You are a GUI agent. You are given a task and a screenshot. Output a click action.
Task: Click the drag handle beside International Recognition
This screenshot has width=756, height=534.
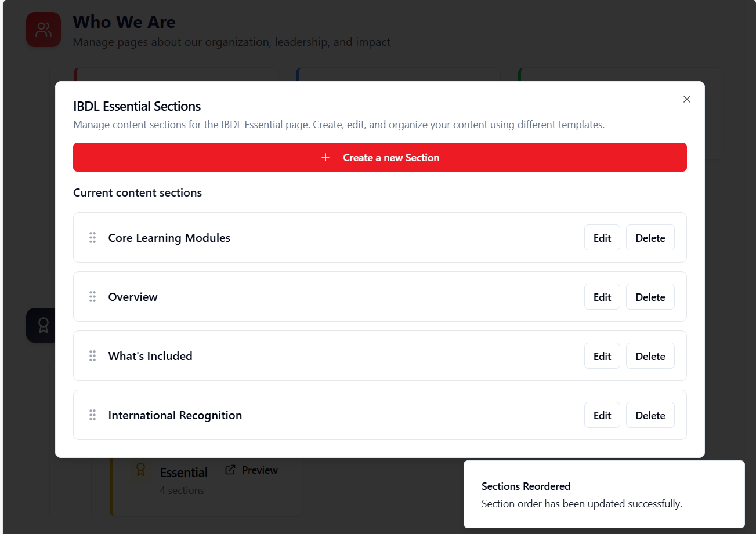92,415
